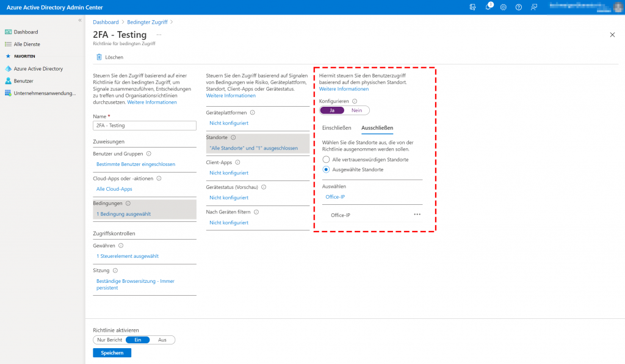
Task: Open the ellipsis menu beside Office-IP
Action: [417, 215]
